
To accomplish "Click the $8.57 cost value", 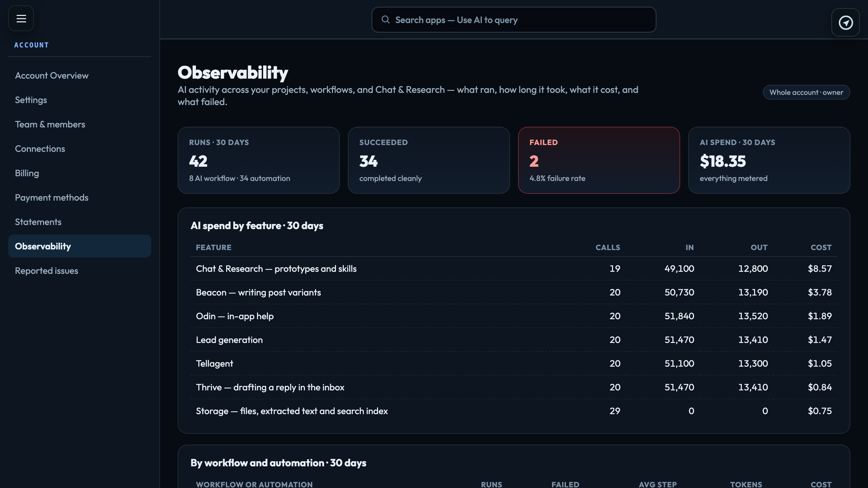I will (820, 268).
